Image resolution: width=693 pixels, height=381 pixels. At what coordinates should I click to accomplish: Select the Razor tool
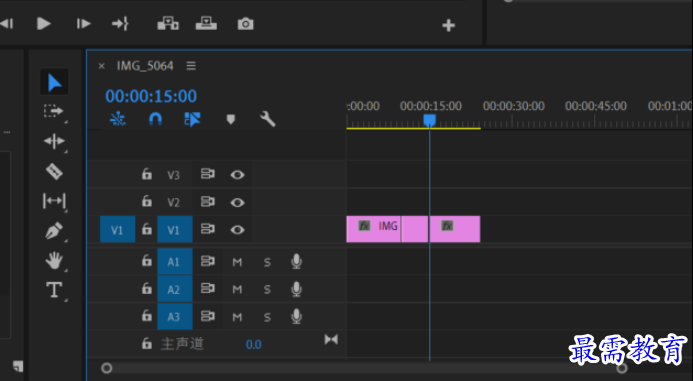[x=54, y=171]
